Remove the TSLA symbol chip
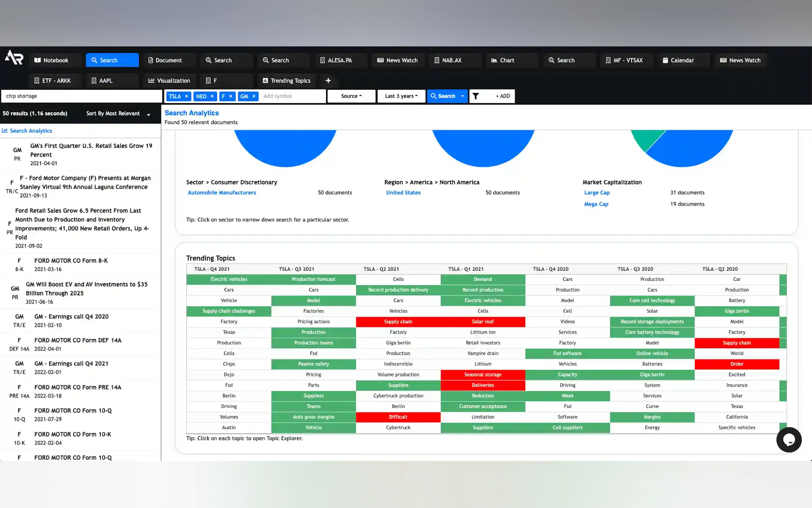812x508 pixels. click(186, 96)
